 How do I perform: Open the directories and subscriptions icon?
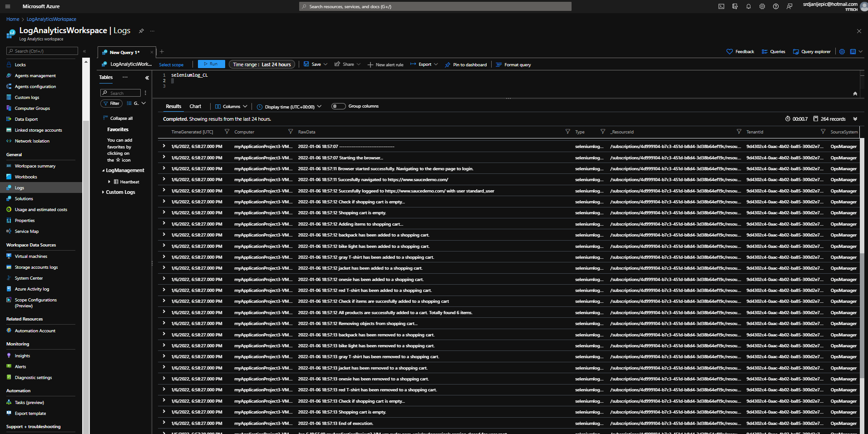735,6
